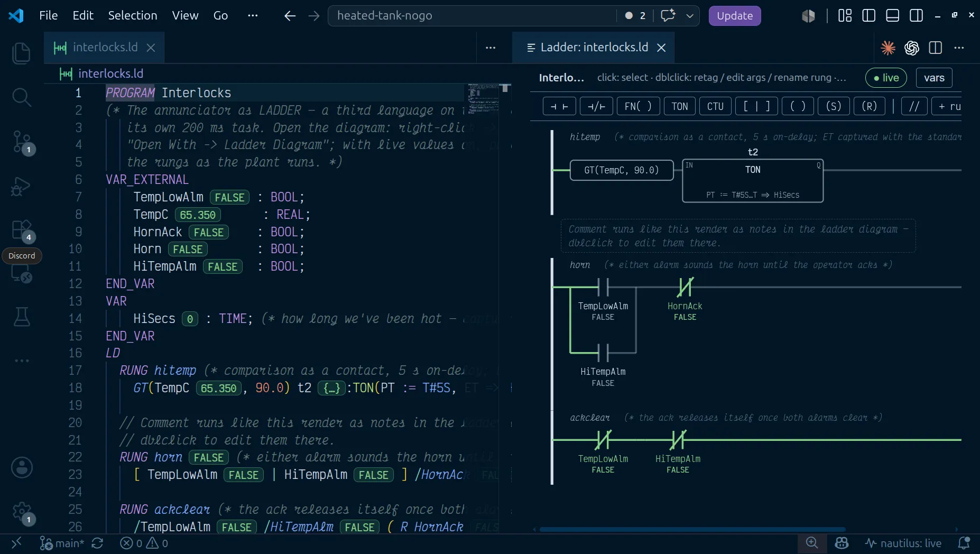Toggle the primary side bar
The height and width of the screenshot is (554, 980).
868,16
